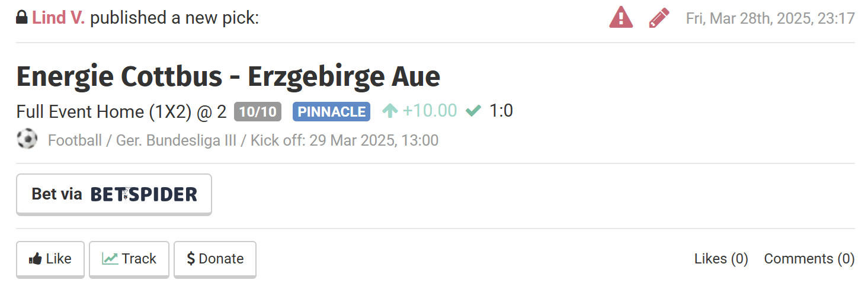Click the red warning triangle icon

coord(621,18)
